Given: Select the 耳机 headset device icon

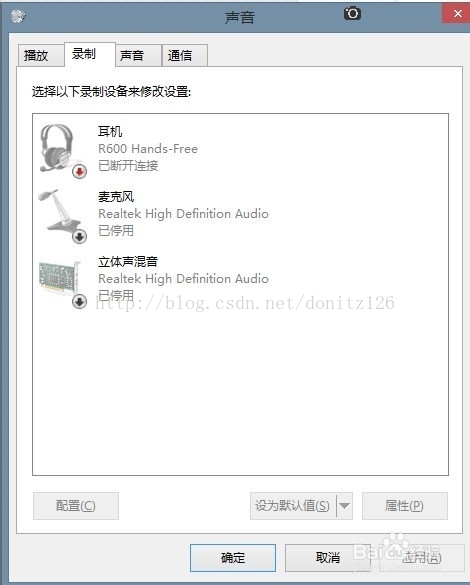Looking at the screenshot, I should tap(57, 148).
